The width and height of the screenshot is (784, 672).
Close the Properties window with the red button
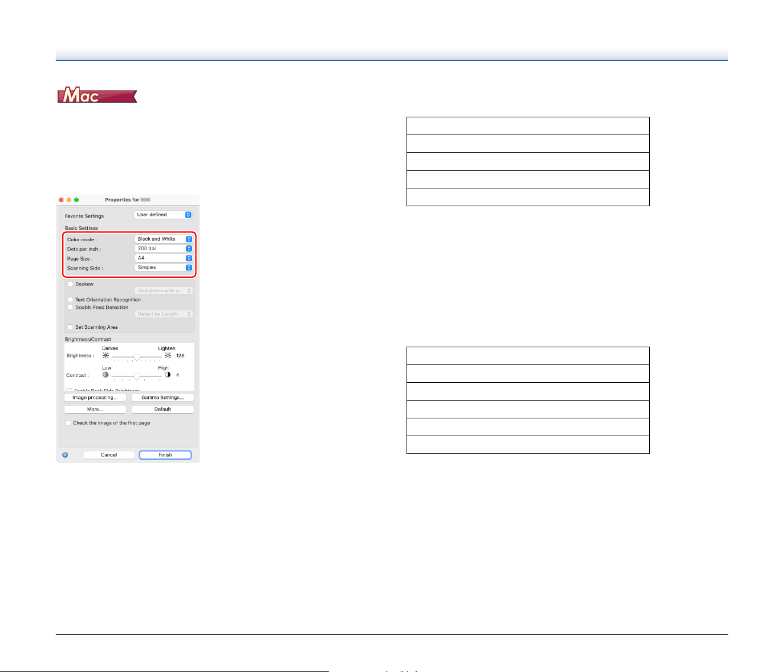(61, 200)
